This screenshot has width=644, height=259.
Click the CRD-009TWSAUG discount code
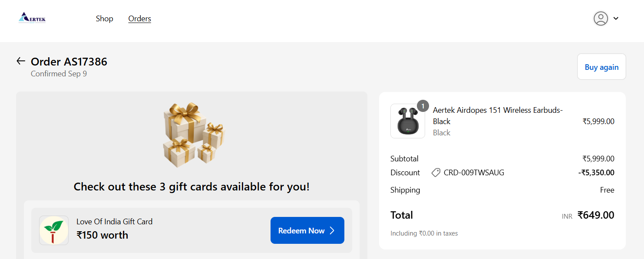tap(474, 173)
